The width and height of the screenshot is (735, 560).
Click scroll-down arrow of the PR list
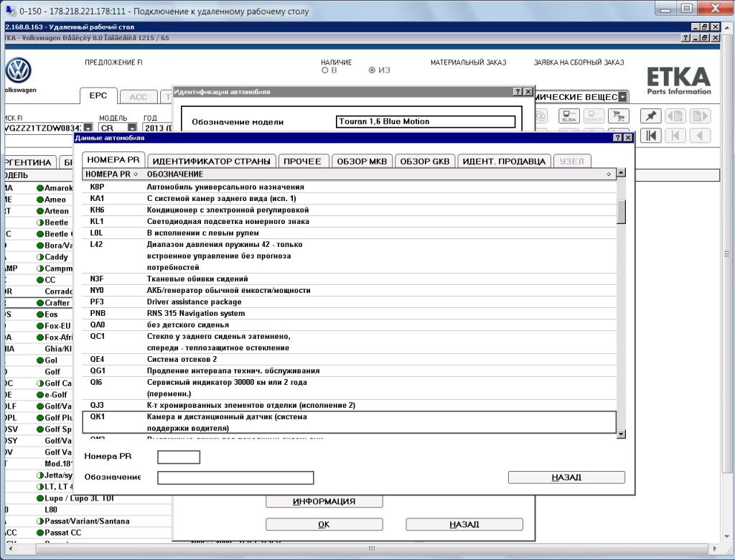[x=621, y=434]
